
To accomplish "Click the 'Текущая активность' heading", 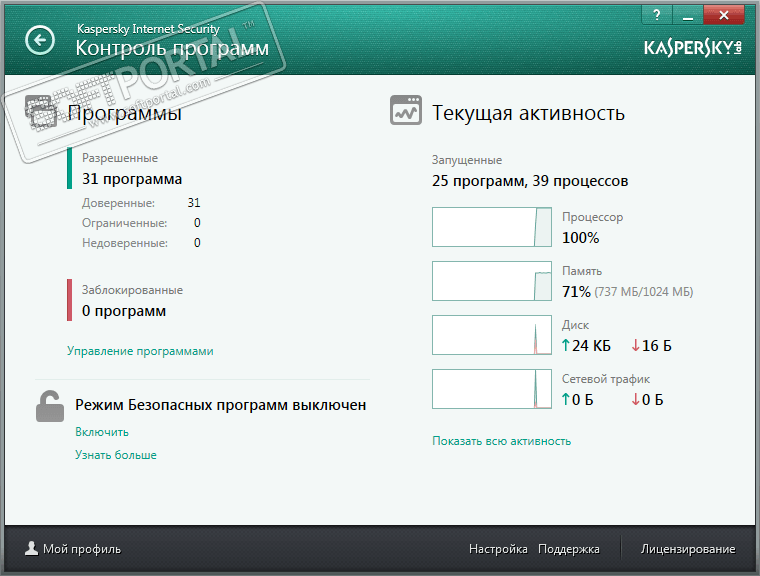I will [528, 113].
